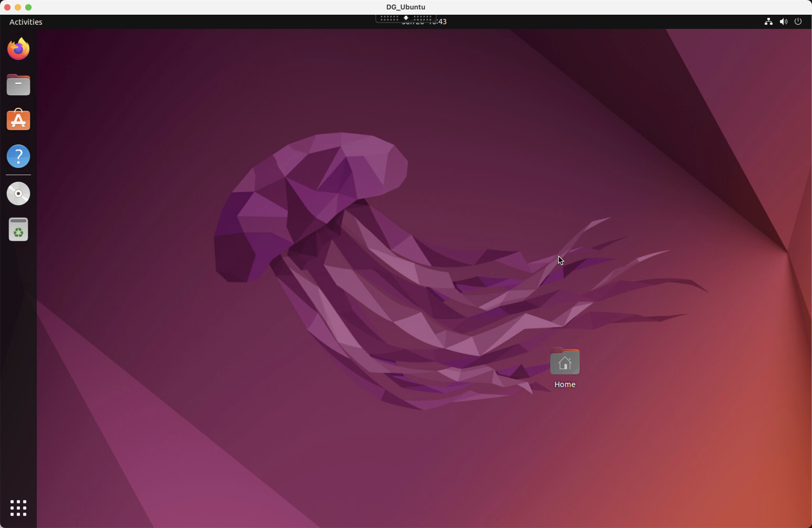Viewport: 812px width, 528px height.
Task: Select the Home icon on the desktop
Action: click(x=565, y=362)
